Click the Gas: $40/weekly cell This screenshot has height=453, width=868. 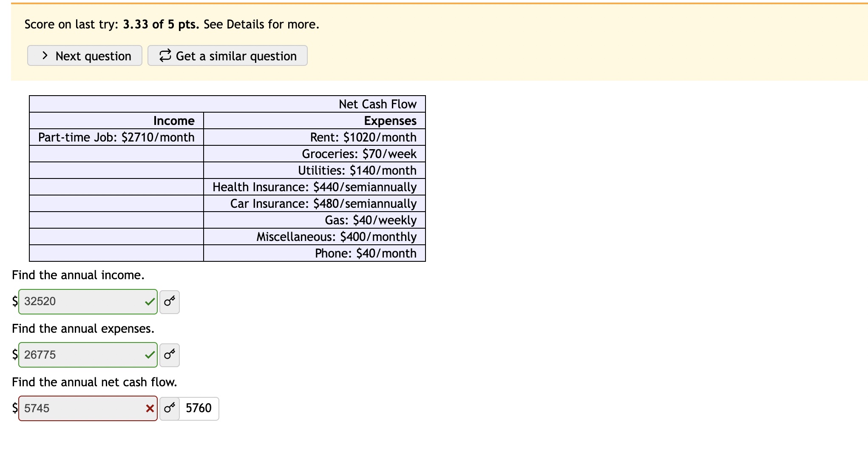(315, 220)
